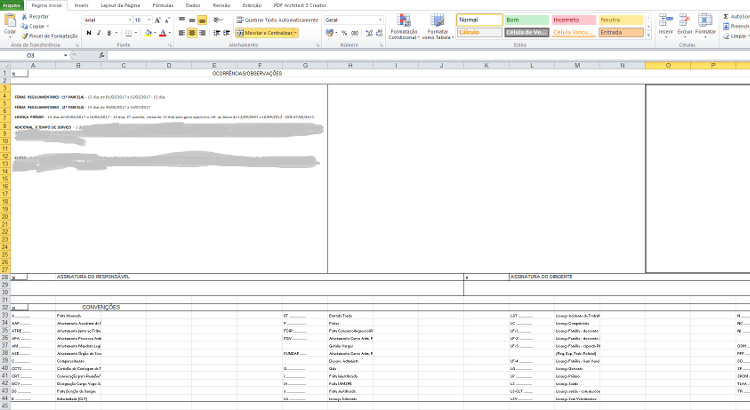Screen dimensions: 750x410
Task: Align text to top of cell
Action: pos(182,20)
